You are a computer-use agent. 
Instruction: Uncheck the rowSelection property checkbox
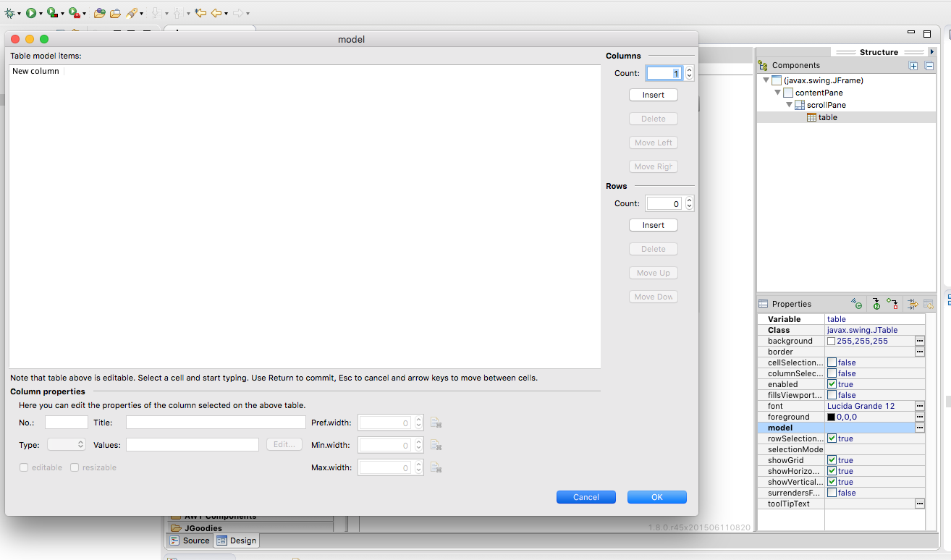coord(832,438)
